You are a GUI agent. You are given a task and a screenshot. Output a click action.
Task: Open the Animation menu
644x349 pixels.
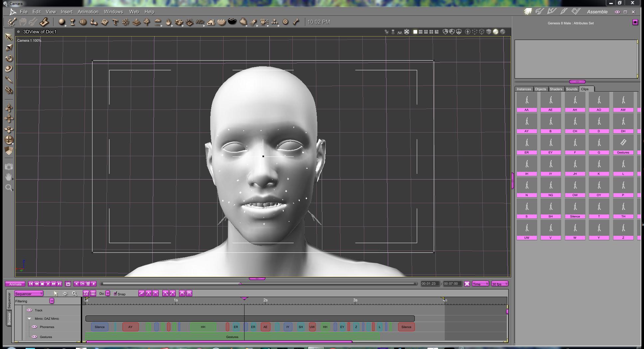pos(88,12)
